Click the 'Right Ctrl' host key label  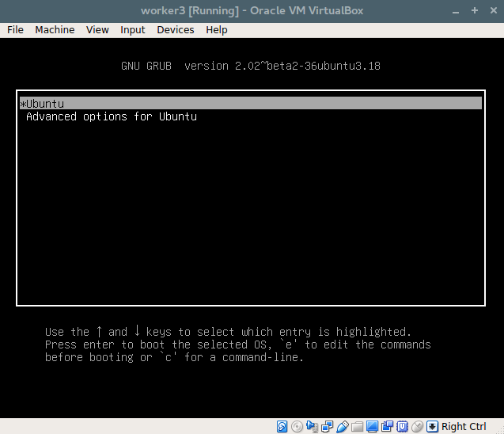coord(464,427)
